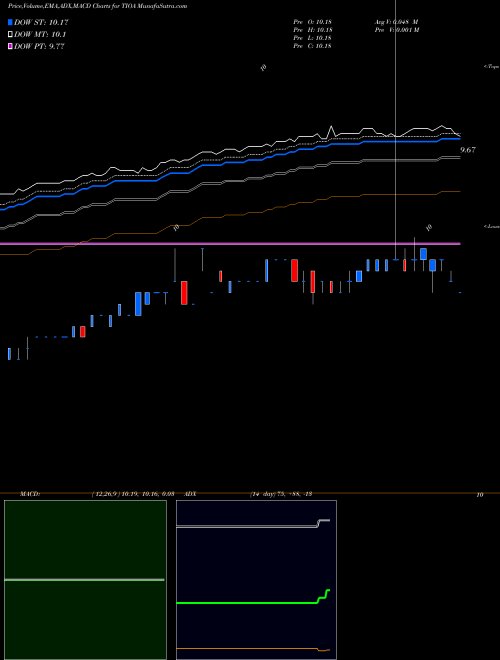Click the '<Tops' marker label
Screen dimensions: 500x660
tap(492, 67)
